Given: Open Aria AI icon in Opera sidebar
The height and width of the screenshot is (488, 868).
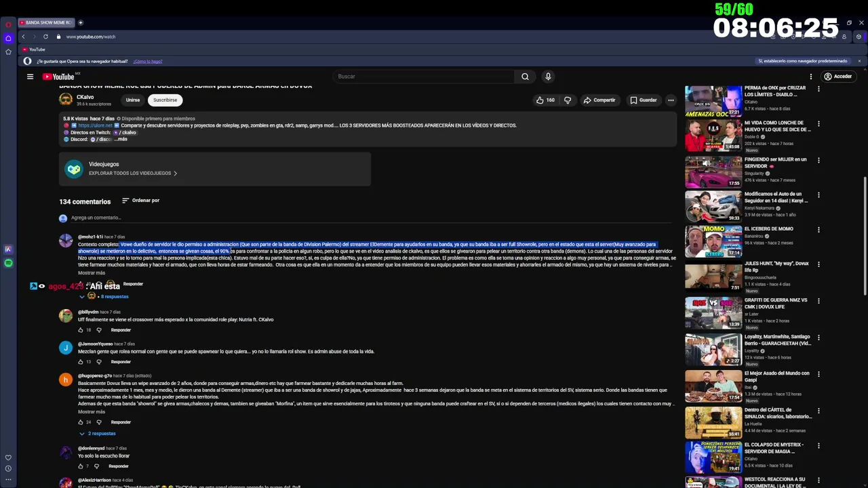Looking at the screenshot, I should [8, 249].
